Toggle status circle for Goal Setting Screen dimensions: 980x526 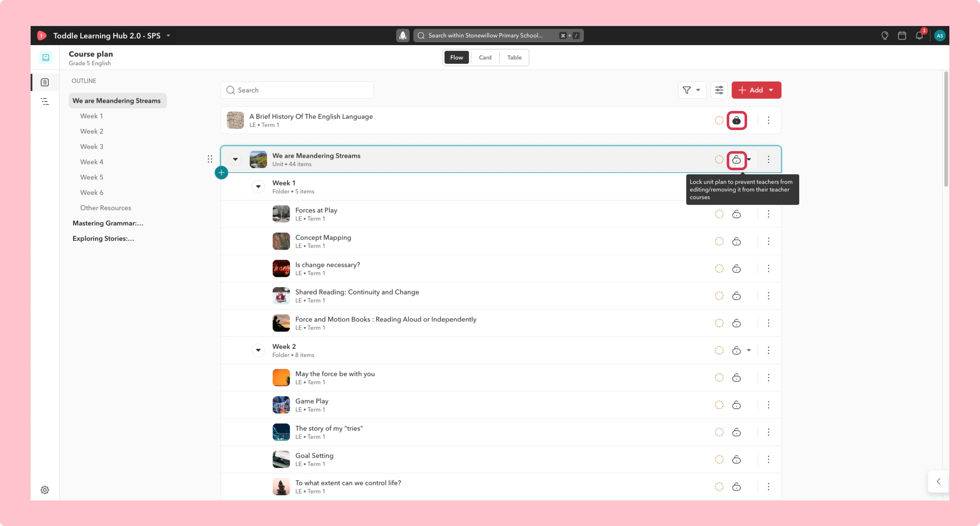coord(719,460)
